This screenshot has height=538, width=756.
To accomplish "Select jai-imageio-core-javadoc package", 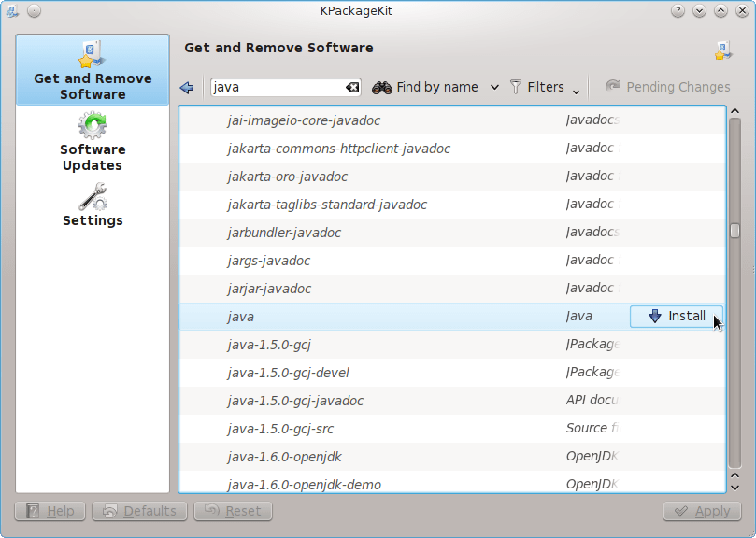I will tap(452, 120).
